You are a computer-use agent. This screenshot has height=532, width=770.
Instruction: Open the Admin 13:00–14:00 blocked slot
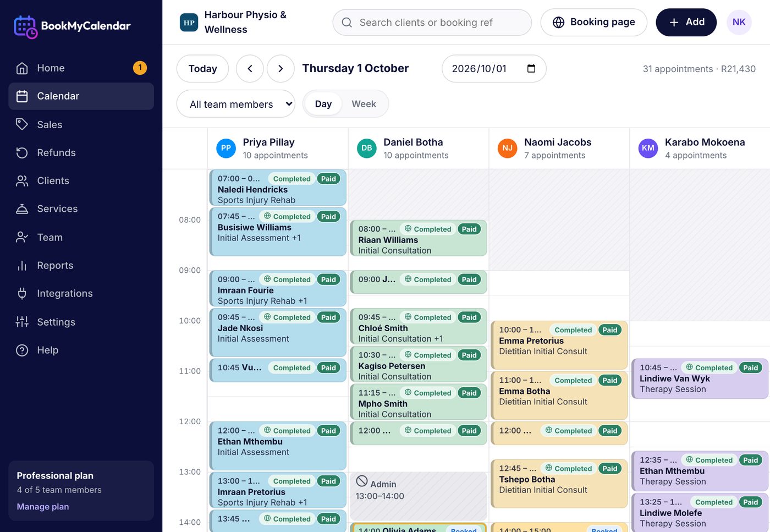coord(419,497)
